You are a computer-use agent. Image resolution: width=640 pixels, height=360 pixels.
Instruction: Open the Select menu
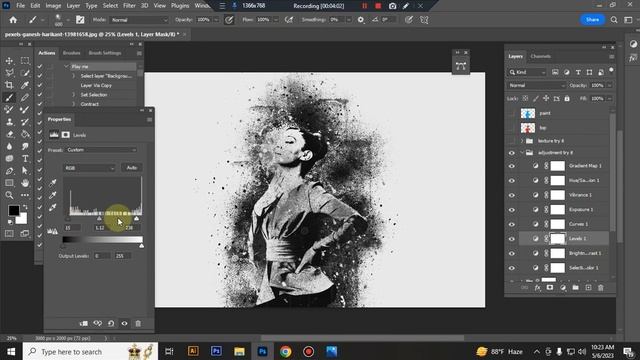(x=110, y=6)
